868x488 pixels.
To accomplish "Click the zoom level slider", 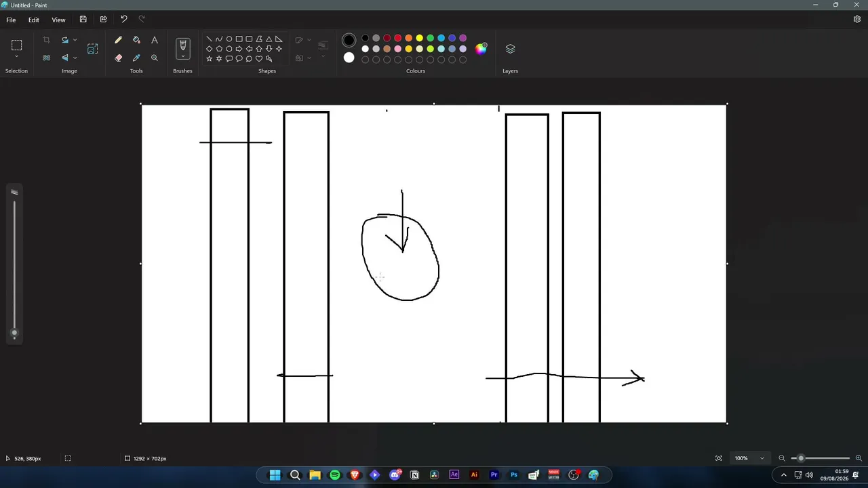I will [820, 458].
